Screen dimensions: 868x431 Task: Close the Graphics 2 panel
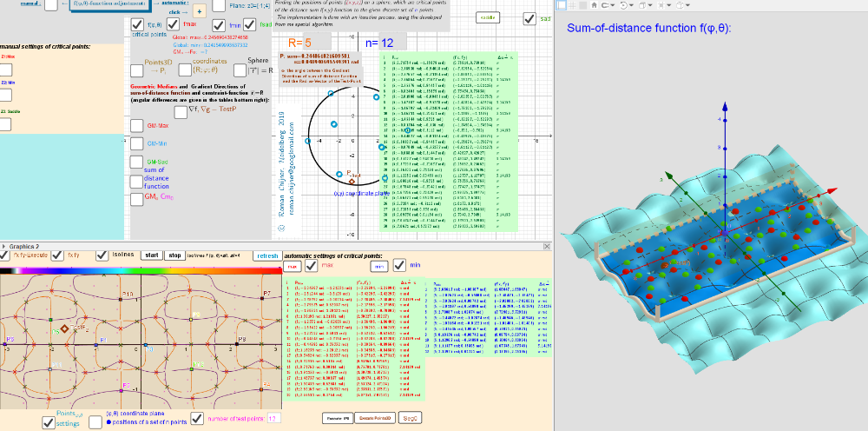pyautogui.click(x=548, y=246)
